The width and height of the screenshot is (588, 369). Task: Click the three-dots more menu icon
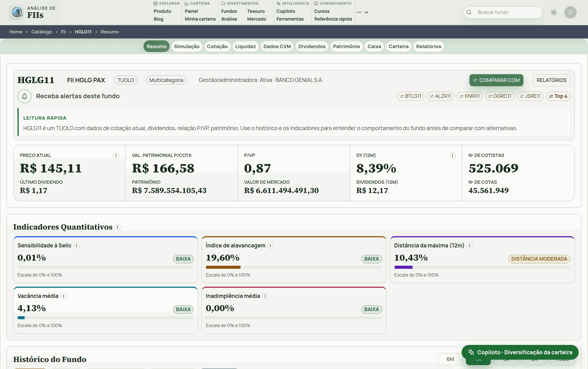pyautogui.click(x=359, y=12)
